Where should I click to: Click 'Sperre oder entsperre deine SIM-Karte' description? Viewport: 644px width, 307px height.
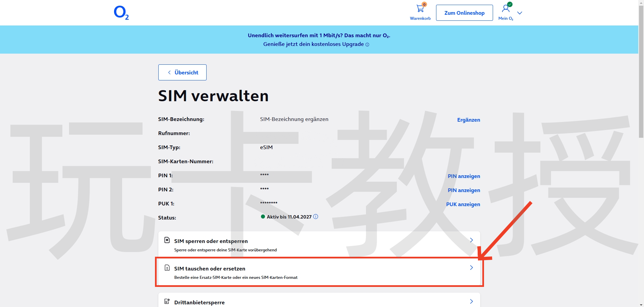[x=225, y=250]
